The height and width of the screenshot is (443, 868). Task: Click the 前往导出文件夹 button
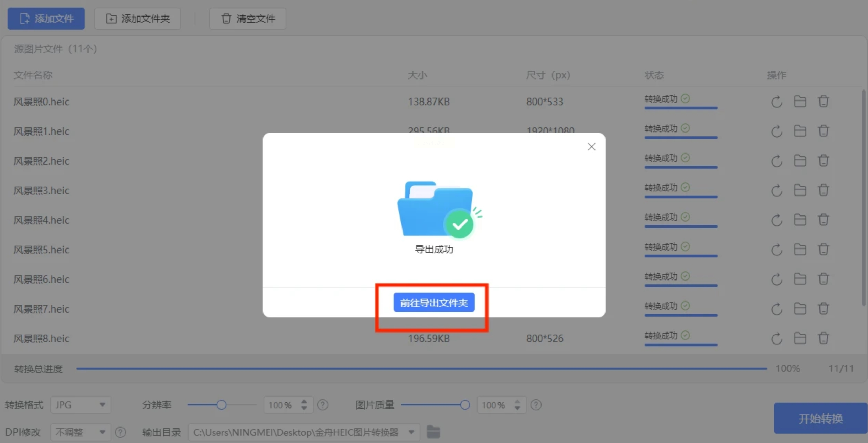433,303
